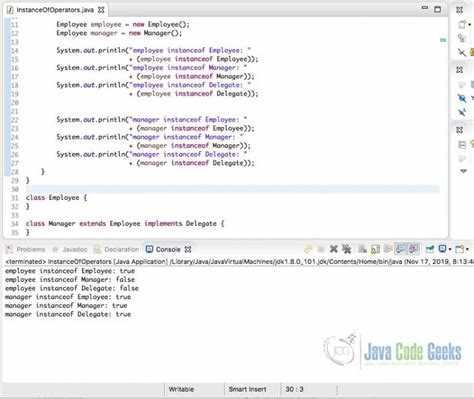Close the InstanceOfOperators.java editor tab
This screenshot has width=474, height=399.
click(101, 10)
